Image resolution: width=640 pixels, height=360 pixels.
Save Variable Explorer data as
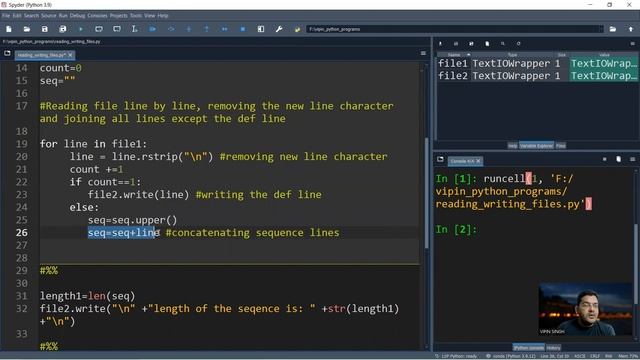point(471,44)
